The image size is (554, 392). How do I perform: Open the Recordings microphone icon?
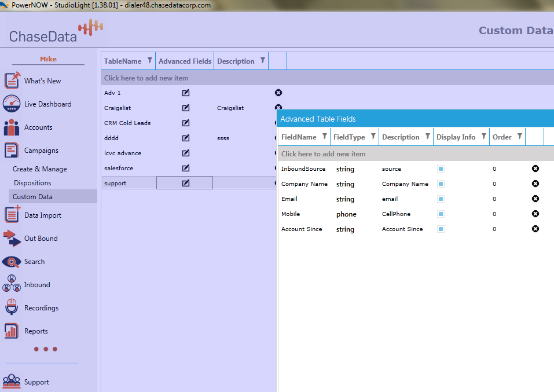[x=12, y=307]
